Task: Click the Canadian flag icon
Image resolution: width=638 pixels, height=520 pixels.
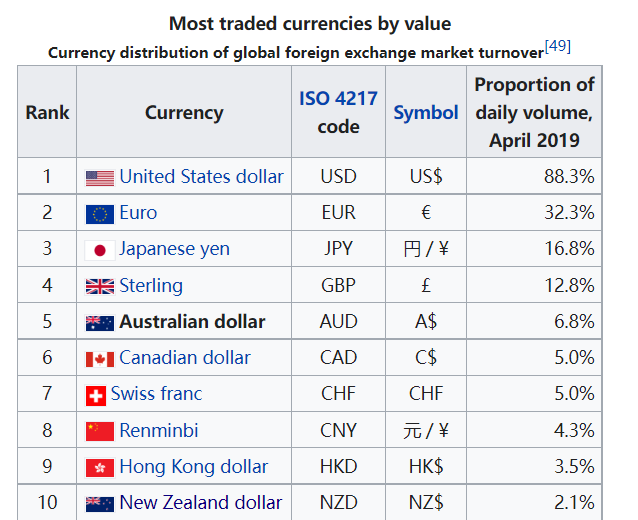Action: coord(100,359)
